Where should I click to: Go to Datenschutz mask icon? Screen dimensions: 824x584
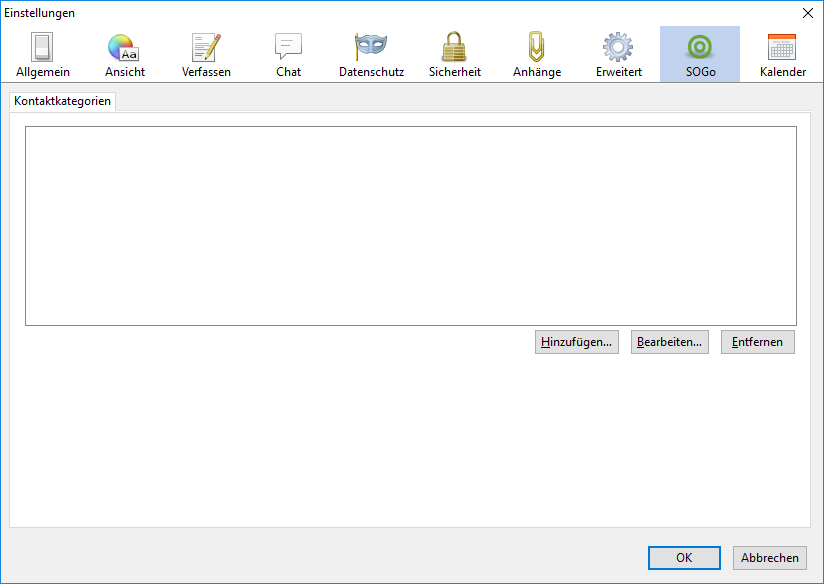(x=371, y=47)
